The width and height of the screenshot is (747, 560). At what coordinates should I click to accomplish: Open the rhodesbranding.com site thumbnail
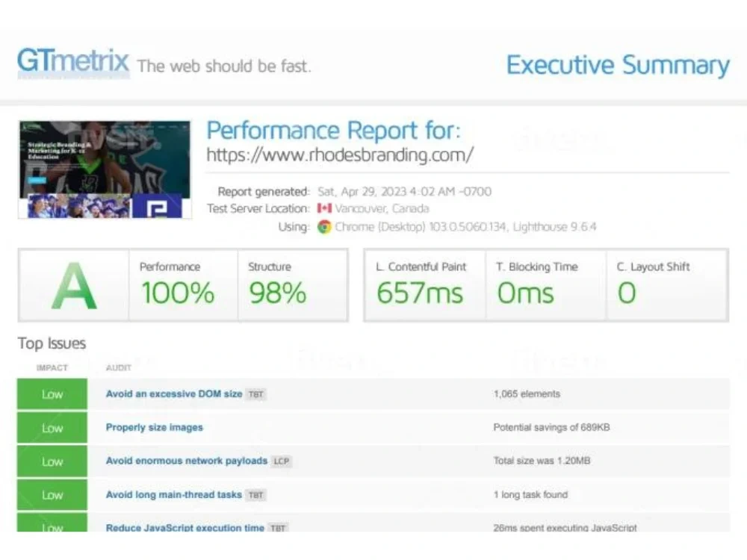(x=105, y=169)
